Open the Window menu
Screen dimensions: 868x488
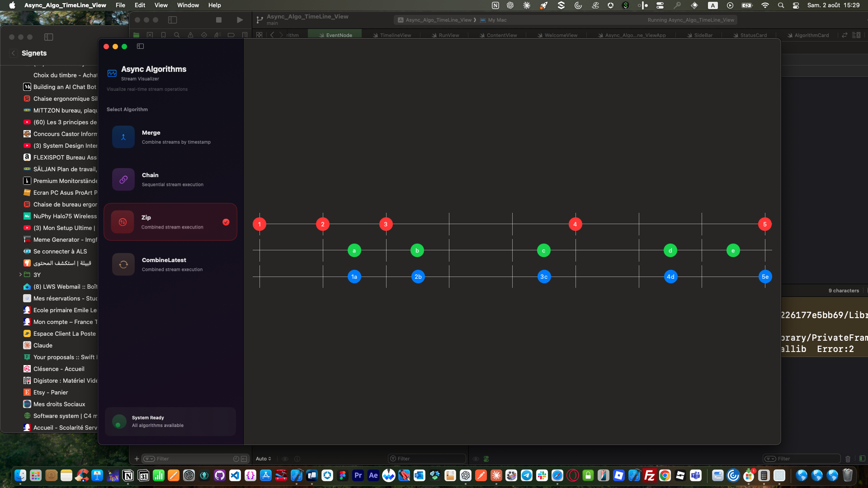pos(188,5)
